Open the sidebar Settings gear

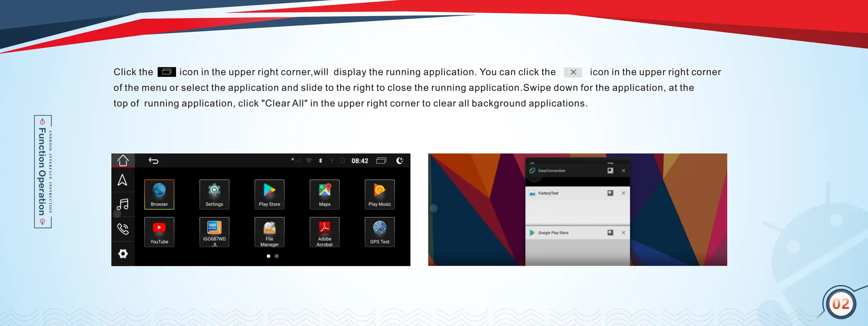click(123, 254)
